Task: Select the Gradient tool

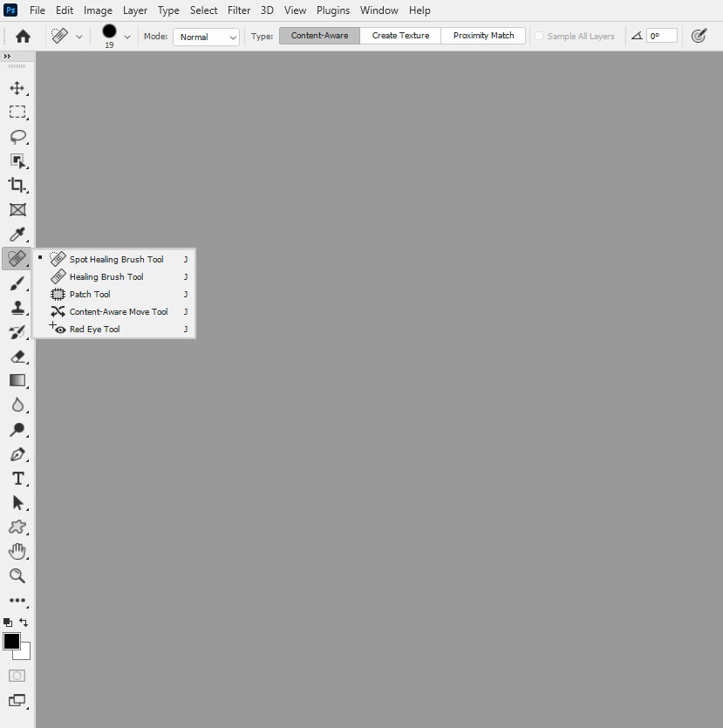Action: click(17, 380)
